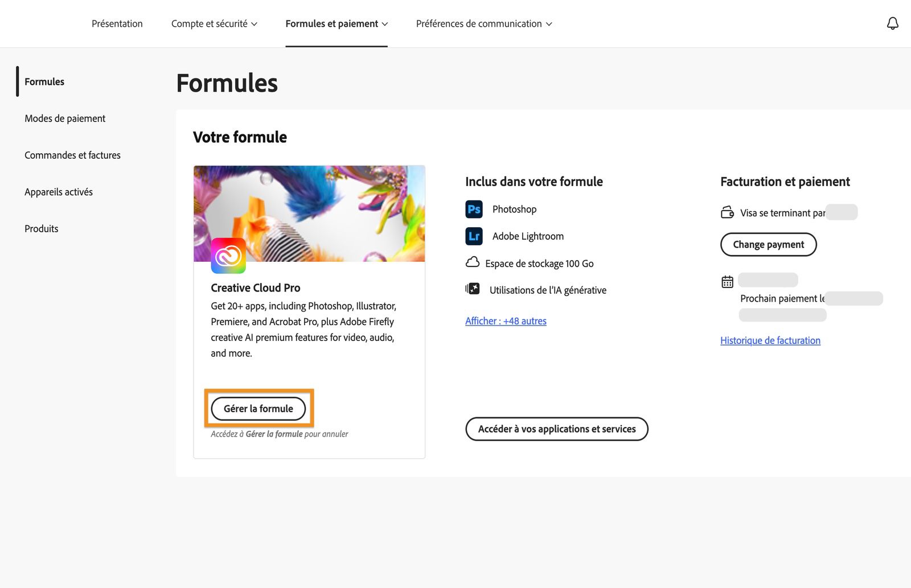Click the Adobe Lightroom text label
The height and width of the screenshot is (588, 911).
pos(528,236)
